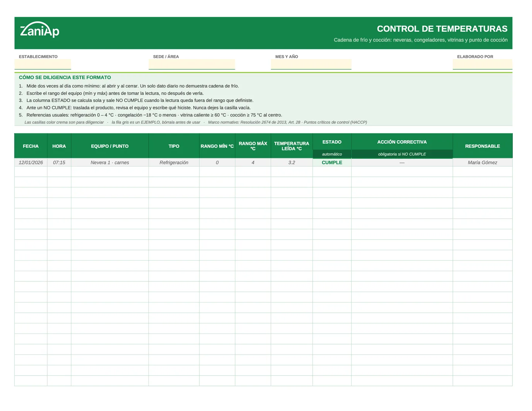Viewport: 532px width, 411px height.
Task: Click 'obligatoria si NO CUMPLE' subheader
Action: 402,154
